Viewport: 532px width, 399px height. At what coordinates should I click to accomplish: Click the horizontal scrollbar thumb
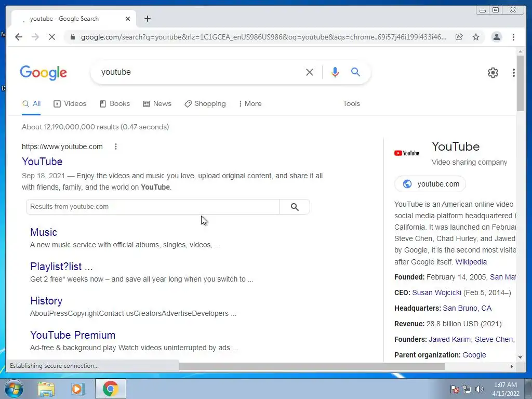pyautogui.click(x=312, y=366)
